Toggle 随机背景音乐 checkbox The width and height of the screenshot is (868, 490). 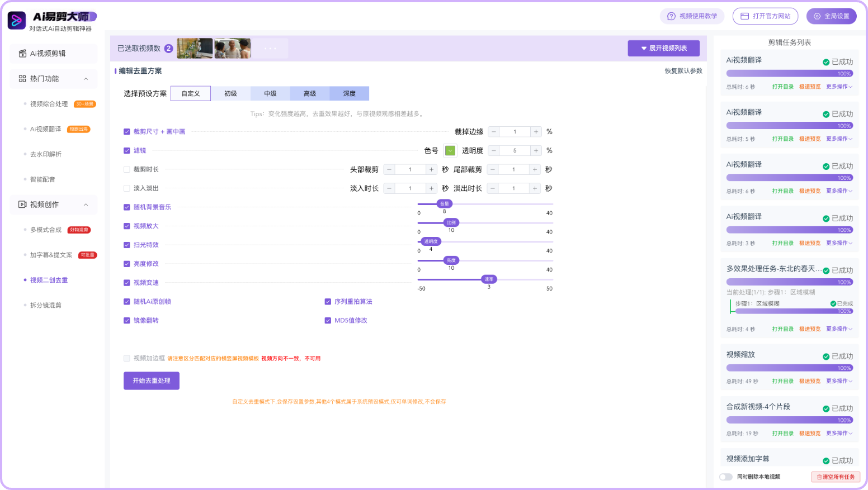coord(127,207)
